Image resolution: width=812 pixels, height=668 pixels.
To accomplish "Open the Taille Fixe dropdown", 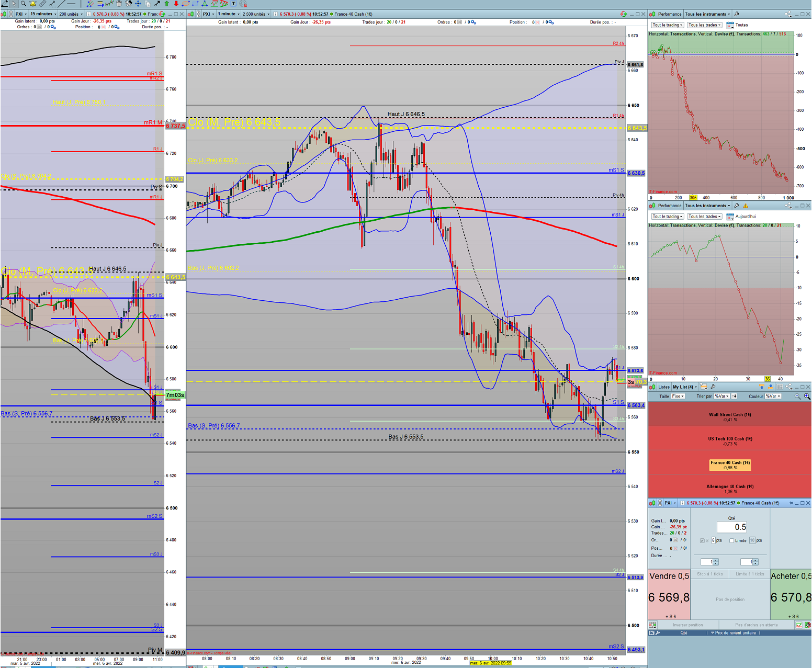I will [x=678, y=396].
